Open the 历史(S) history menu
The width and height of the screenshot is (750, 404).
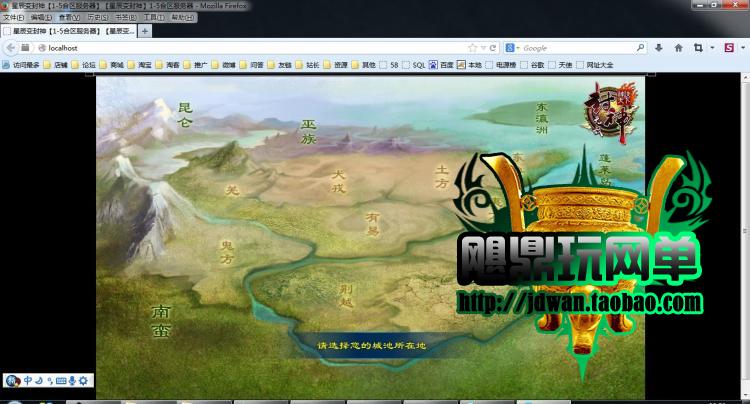pyautogui.click(x=98, y=17)
